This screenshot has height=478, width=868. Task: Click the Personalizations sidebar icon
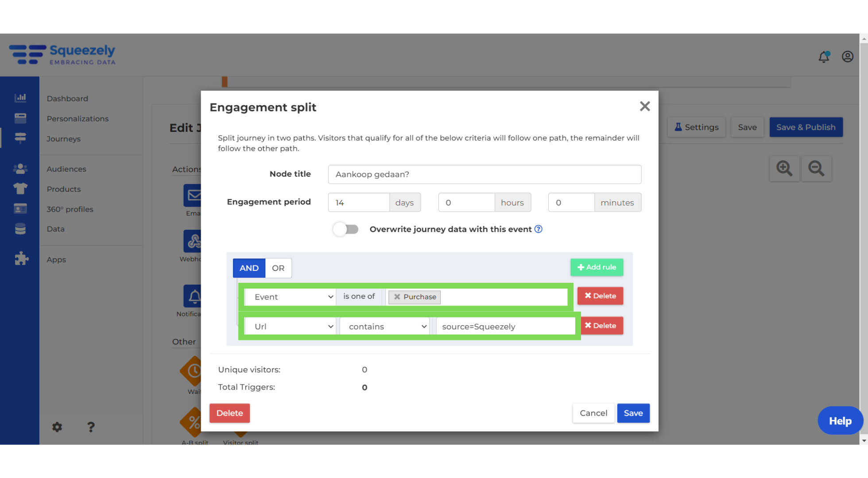(20, 118)
